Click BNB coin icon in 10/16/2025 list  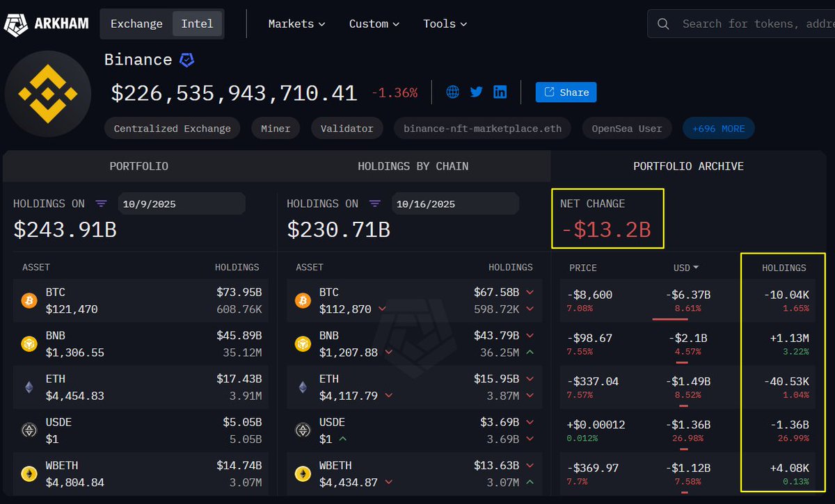click(303, 343)
